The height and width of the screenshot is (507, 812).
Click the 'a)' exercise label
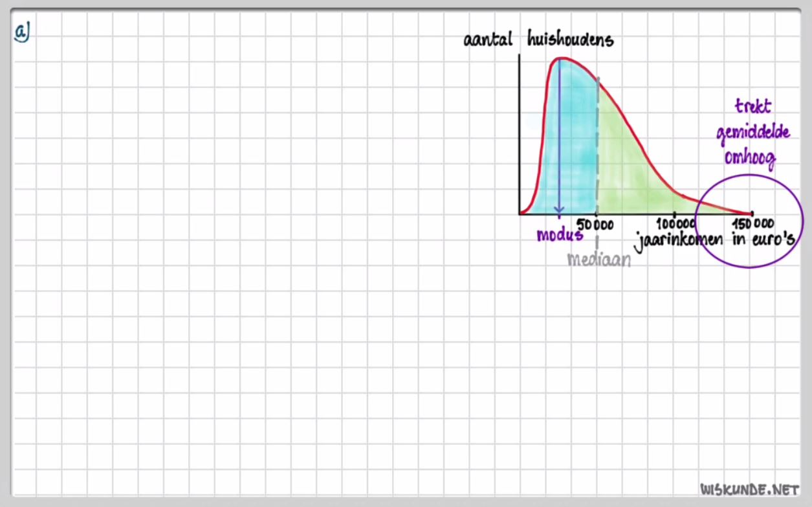click(22, 31)
